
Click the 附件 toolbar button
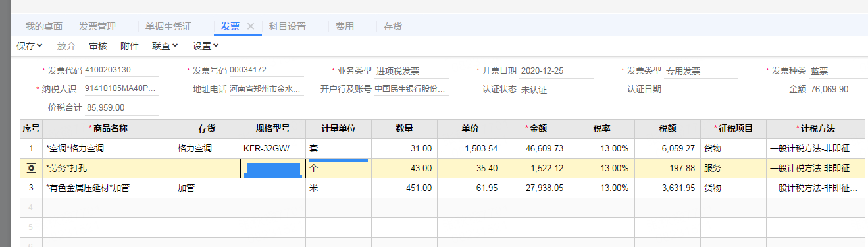[130, 46]
